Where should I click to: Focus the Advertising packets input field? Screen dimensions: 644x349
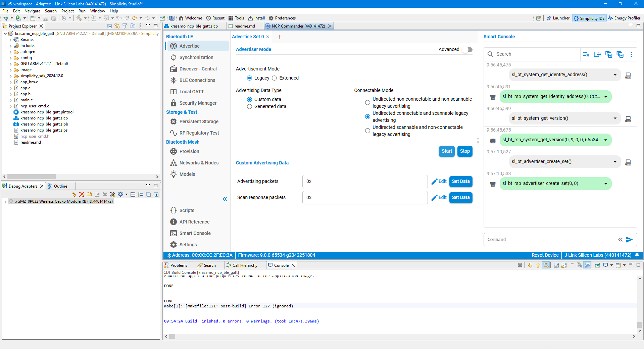click(365, 181)
